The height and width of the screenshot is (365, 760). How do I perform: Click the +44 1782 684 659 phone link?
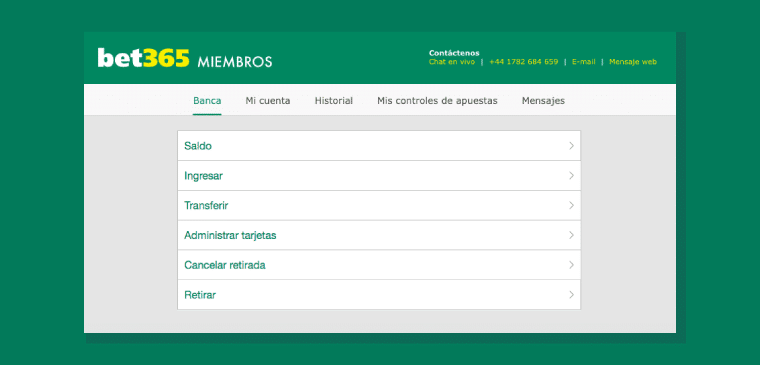523,62
